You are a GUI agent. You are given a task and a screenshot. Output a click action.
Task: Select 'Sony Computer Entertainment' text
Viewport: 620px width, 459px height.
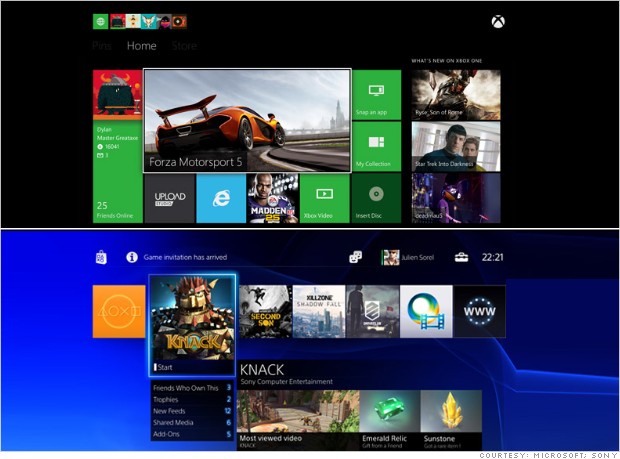(x=287, y=382)
